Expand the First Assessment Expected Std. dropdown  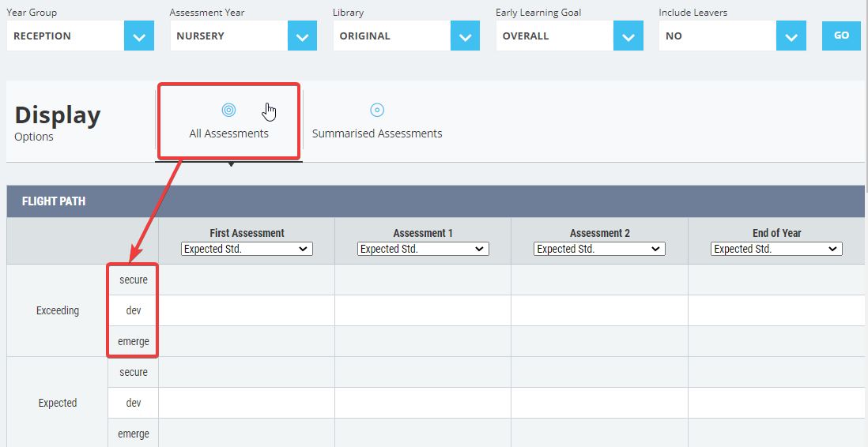click(x=247, y=249)
